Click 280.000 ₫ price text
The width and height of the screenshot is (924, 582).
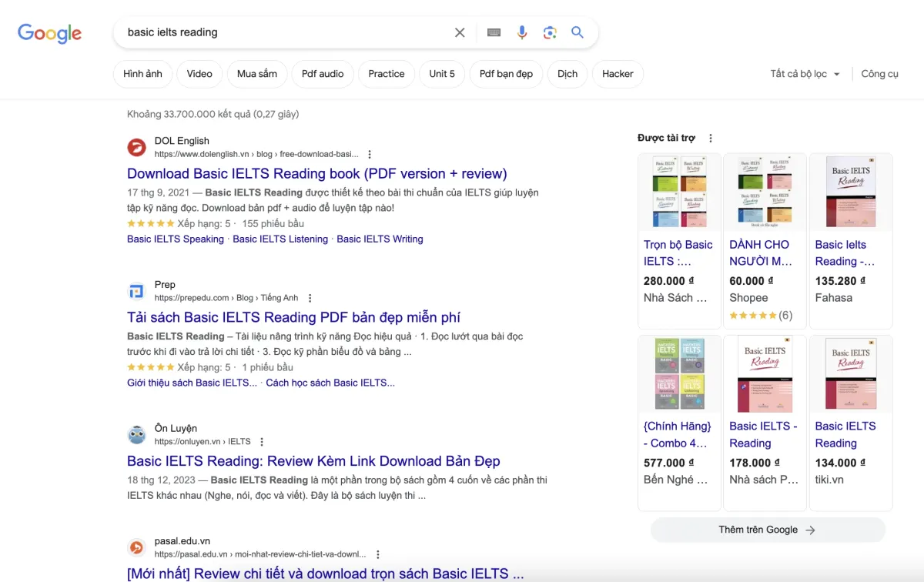pyautogui.click(x=669, y=281)
